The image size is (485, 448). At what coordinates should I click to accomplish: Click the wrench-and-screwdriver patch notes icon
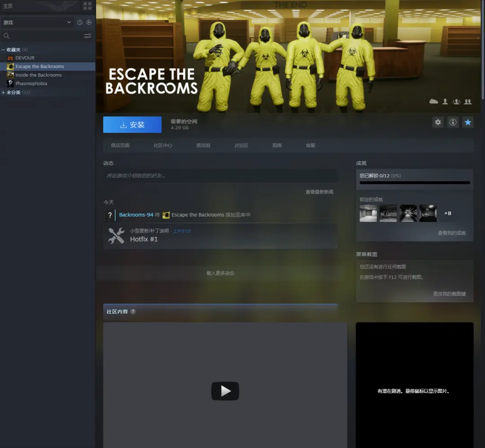point(116,235)
